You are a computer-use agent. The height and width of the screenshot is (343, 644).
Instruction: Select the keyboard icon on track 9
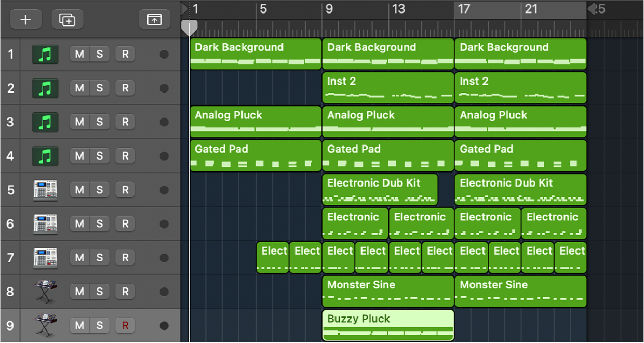[x=44, y=325]
